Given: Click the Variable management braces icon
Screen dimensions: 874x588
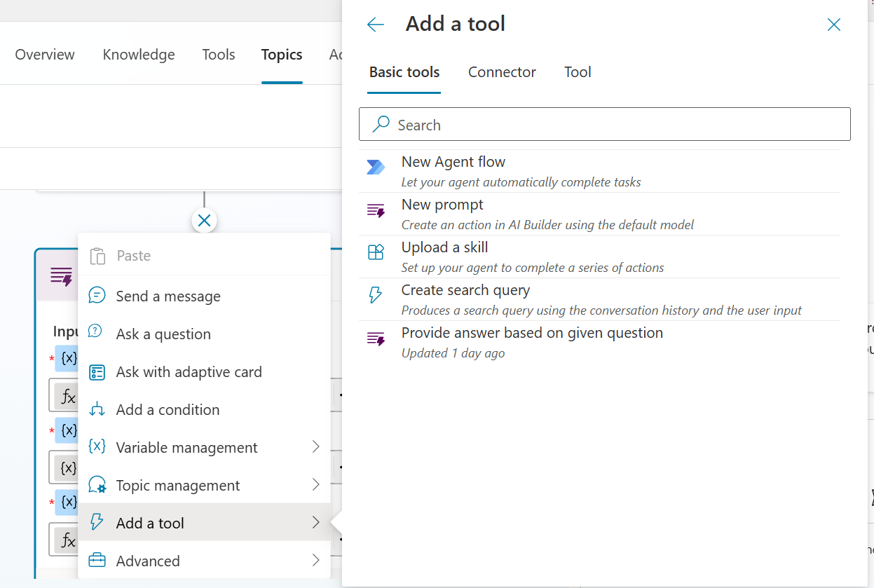Looking at the screenshot, I should 97,446.
